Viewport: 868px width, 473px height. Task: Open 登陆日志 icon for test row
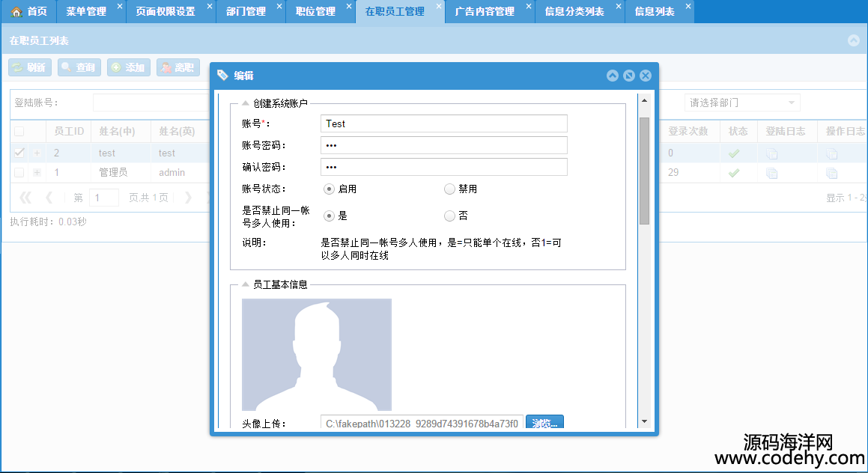tap(771, 153)
